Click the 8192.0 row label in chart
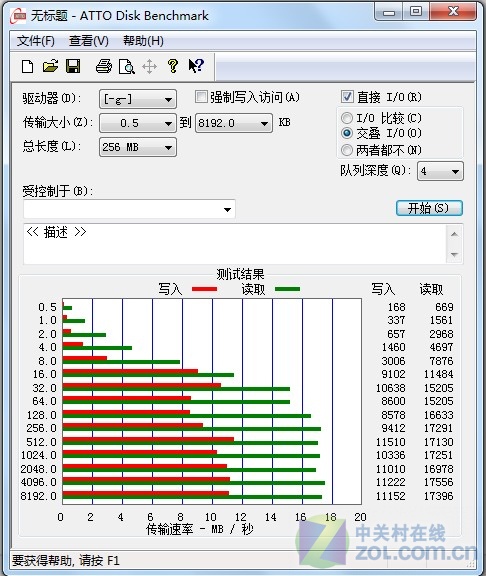Image resolution: width=486 pixels, height=576 pixels. (39, 496)
